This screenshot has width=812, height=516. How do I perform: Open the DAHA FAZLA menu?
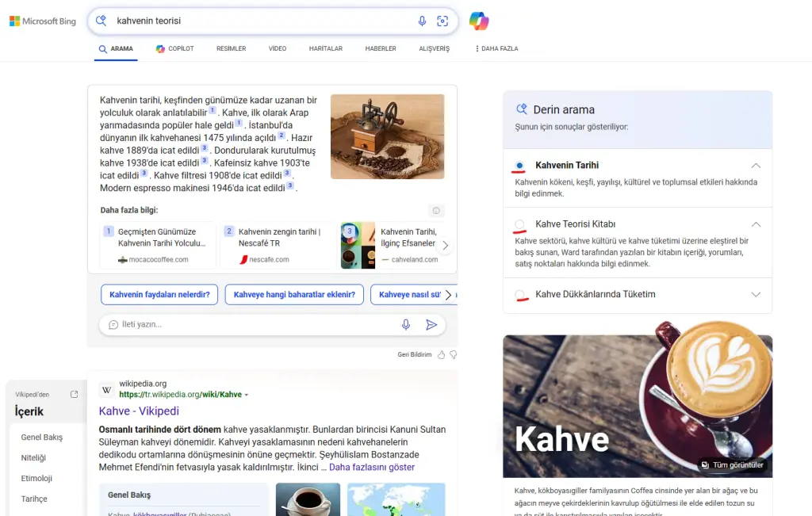tap(496, 48)
